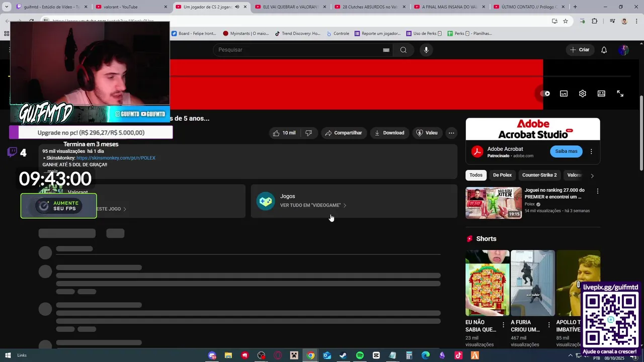The image size is (644, 362).
Task: Show hidden system tray icons
Action: pyautogui.click(x=571, y=355)
